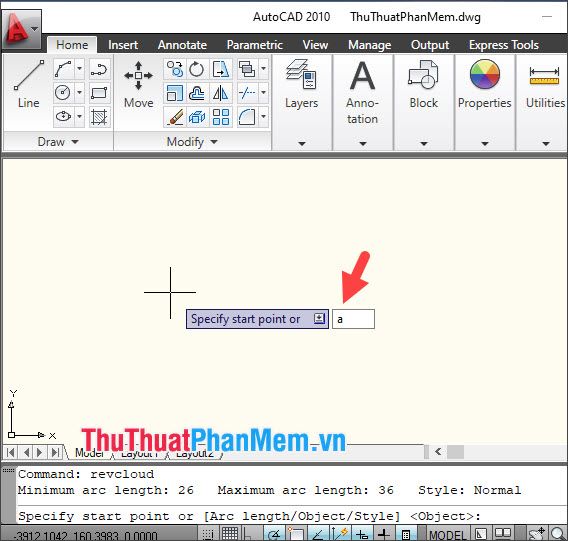The width and height of the screenshot is (568, 541).
Task: Click the Explode tool
Action: click(x=197, y=117)
